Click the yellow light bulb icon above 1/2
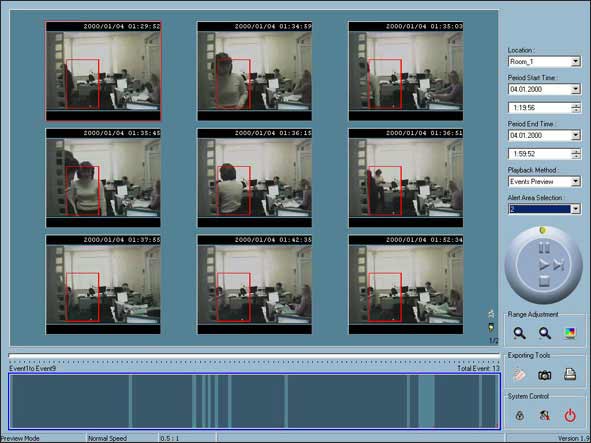The image size is (591, 443). [x=491, y=327]
